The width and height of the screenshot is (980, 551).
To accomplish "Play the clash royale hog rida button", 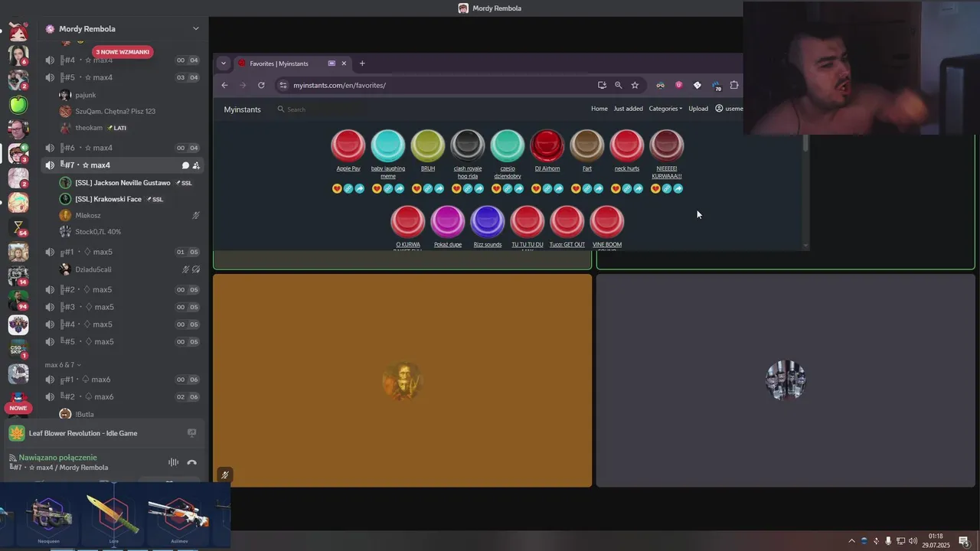I will pyautogui.click(x=468, y=145).
